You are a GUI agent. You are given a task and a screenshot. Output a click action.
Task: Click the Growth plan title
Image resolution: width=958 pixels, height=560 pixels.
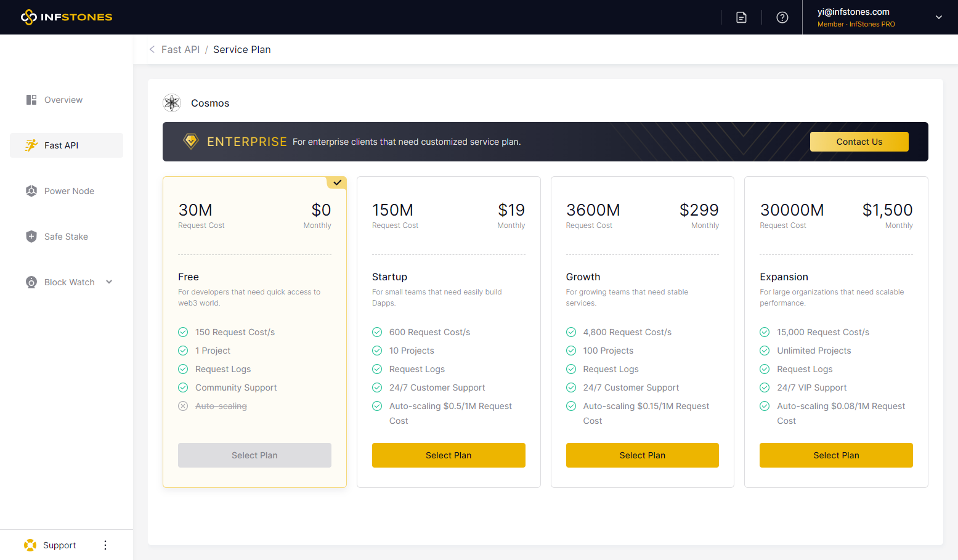click(x=583, y=277)
